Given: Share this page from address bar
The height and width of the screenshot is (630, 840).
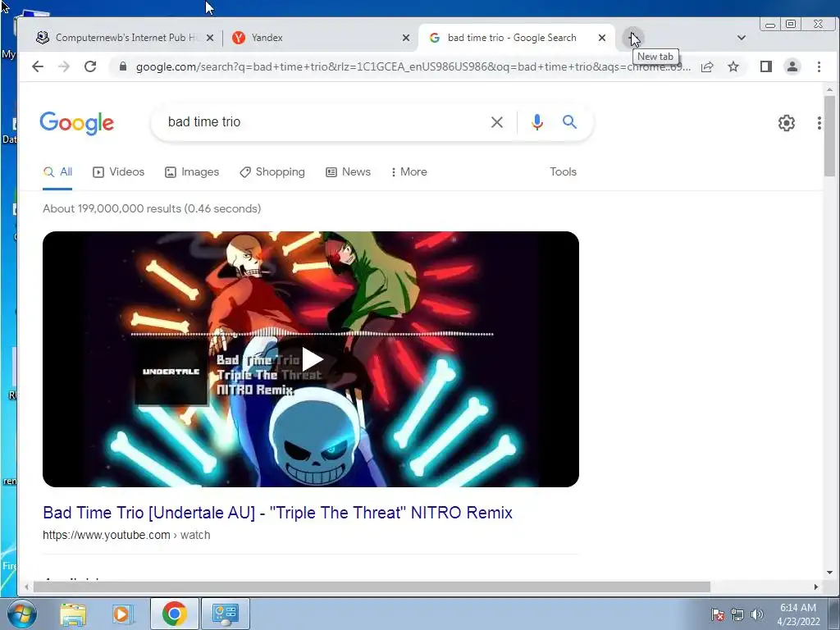Looking at the screenshot, I should pyautogui.click(x=707, y=66).
